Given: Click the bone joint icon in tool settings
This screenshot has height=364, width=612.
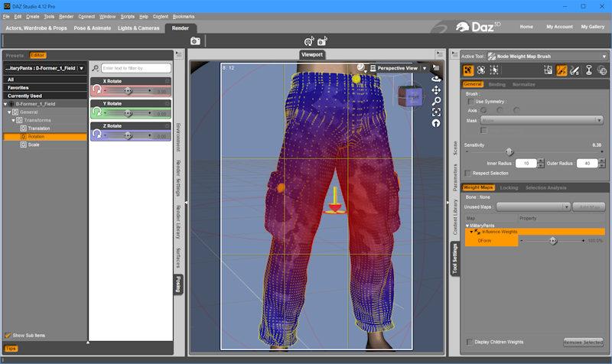Looking at the screenshot, I should [588, 70].
